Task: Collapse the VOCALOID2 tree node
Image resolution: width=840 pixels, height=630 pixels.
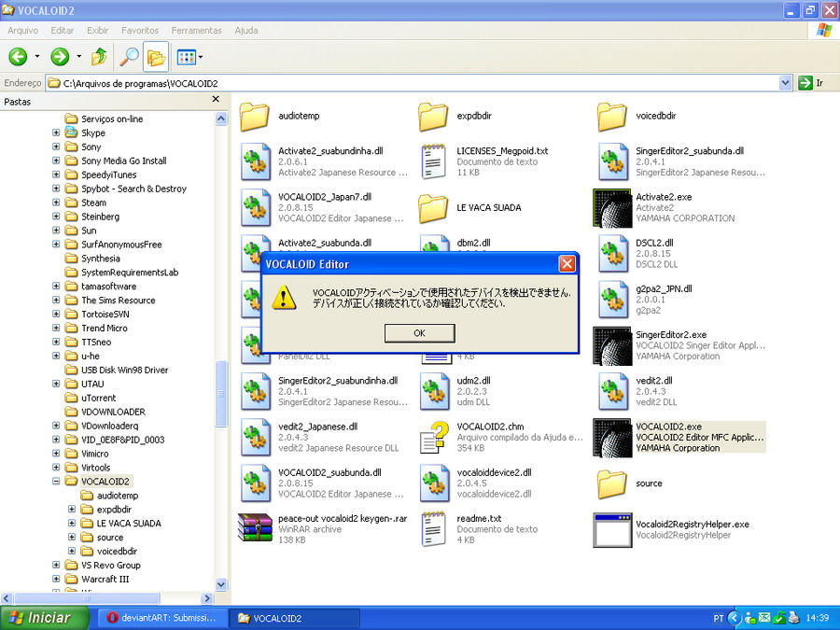Action: 56,481
